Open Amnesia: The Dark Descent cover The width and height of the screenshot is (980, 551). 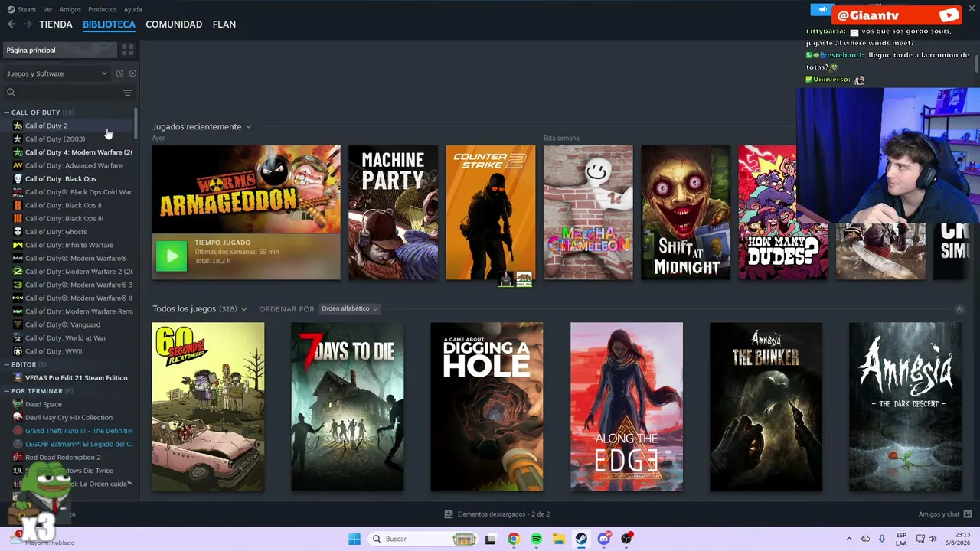tap(905, 406)
